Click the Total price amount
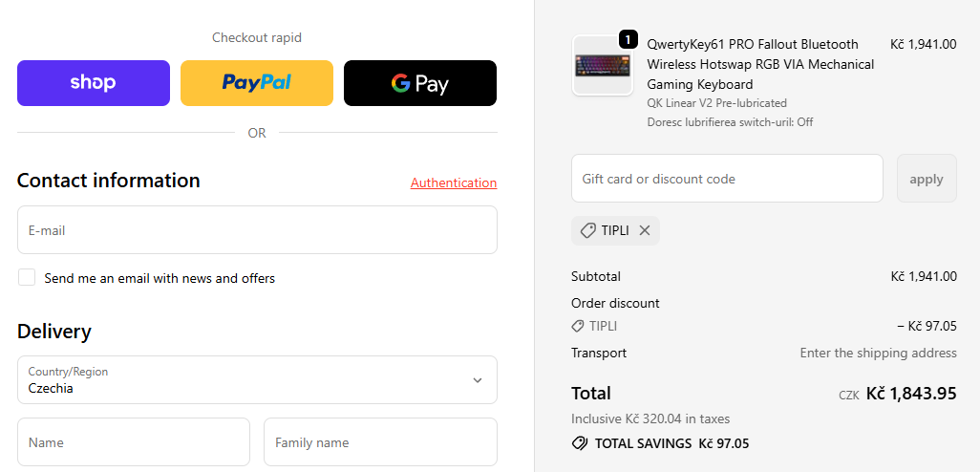This screenshot has height=472, width=980. pyautogui.click(x=911, y=394)
